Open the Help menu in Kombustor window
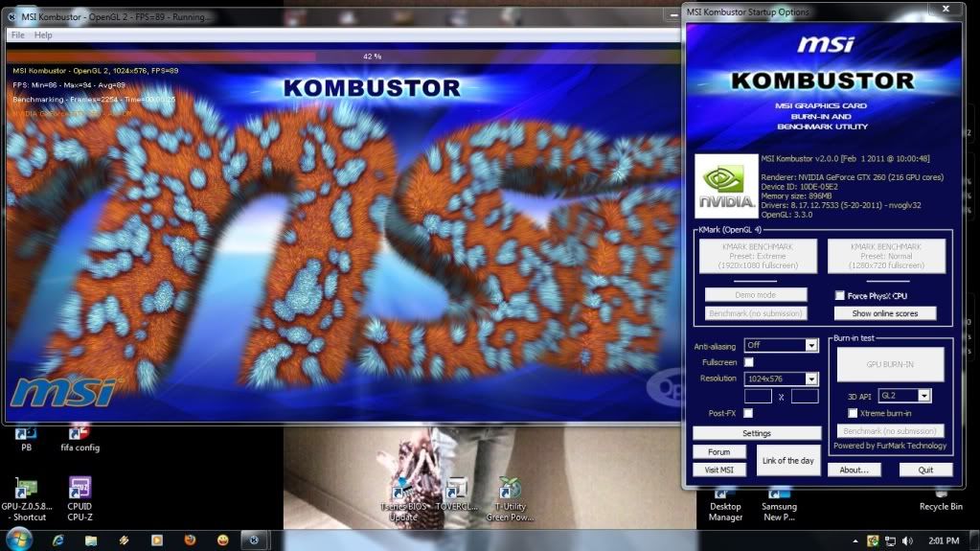980x551 pixels. click(43, 35)
